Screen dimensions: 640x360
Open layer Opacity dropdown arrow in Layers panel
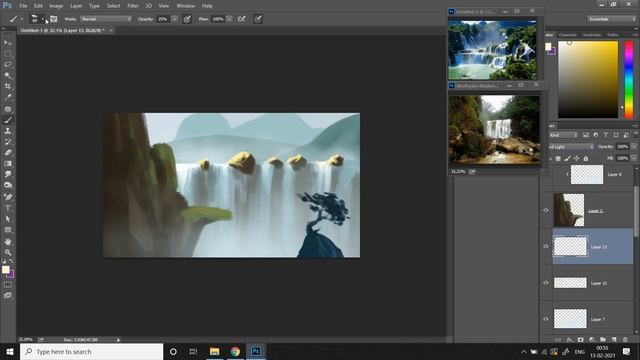pos(633,147)
